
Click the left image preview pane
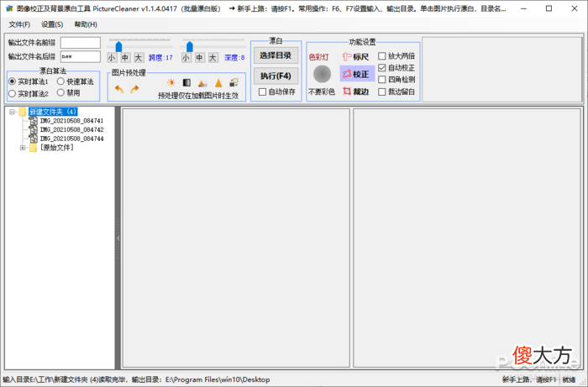236,238
